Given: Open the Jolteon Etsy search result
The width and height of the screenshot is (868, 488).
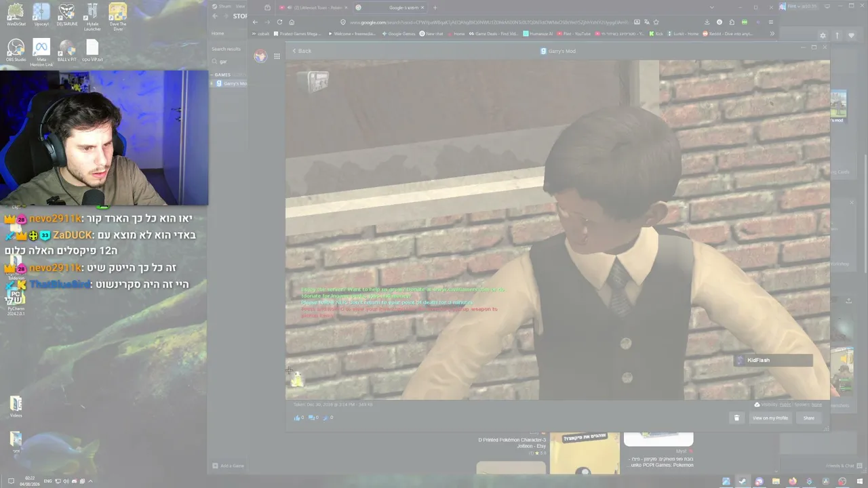Looking at the screenshot, I should coord(512,443).
